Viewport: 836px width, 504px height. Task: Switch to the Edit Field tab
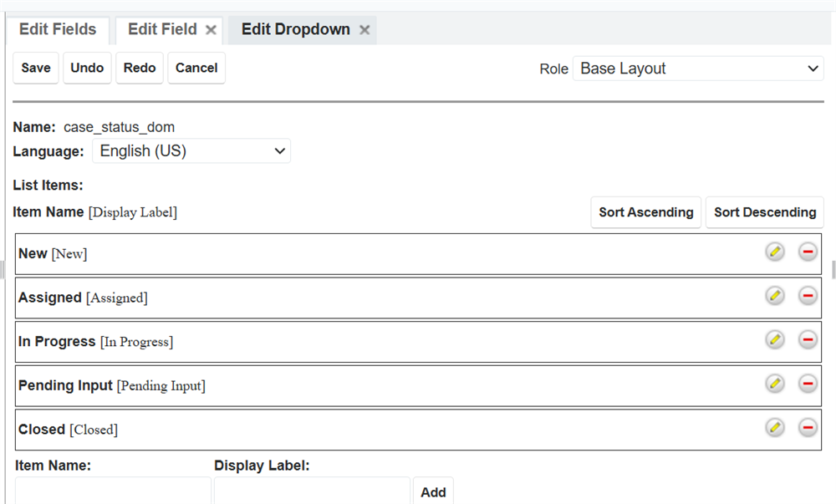point(162,29)
